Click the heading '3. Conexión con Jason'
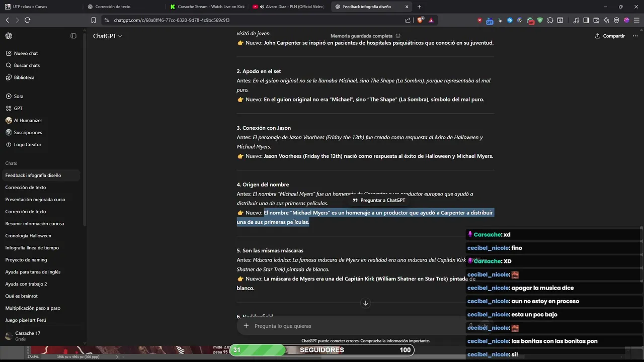The width and height of the screenshot is (644, 362). coord(264,128)
